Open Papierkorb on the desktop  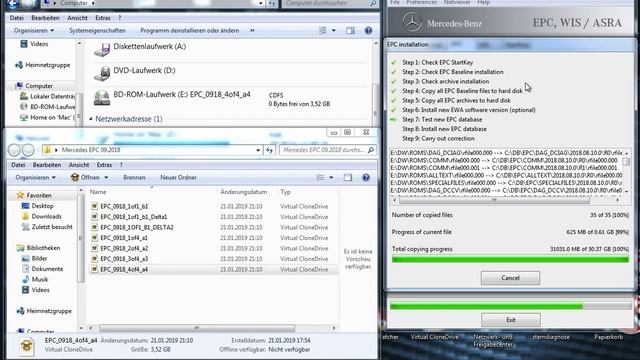pyautogui.click(x=608, y=337)
